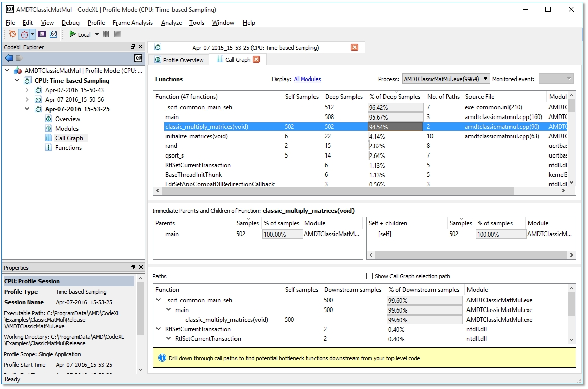Sort by the Source File column header
Screen dimensions: 588x389
click(x=505, y=97)
